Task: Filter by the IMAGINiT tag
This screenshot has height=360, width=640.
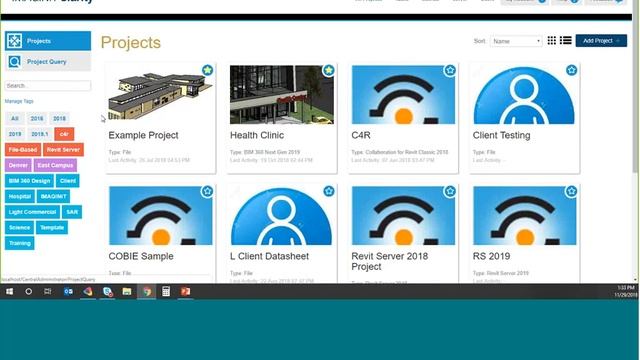Action: (x=53, y=196)
